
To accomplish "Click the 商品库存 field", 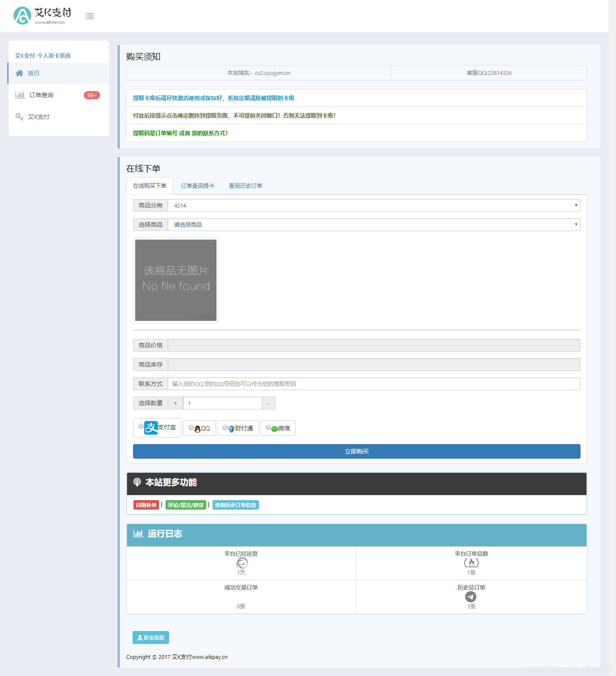I will (x=374, y=365).
